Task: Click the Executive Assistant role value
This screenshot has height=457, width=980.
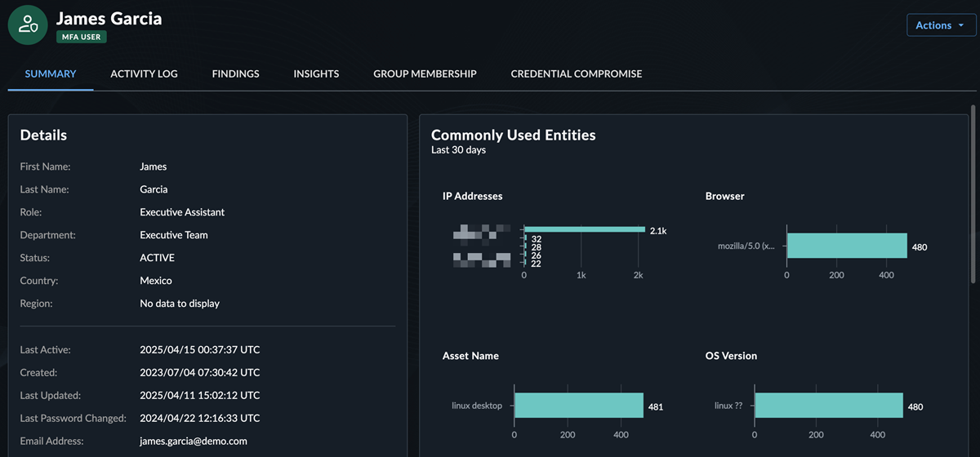Action: (x=182, y=212)
